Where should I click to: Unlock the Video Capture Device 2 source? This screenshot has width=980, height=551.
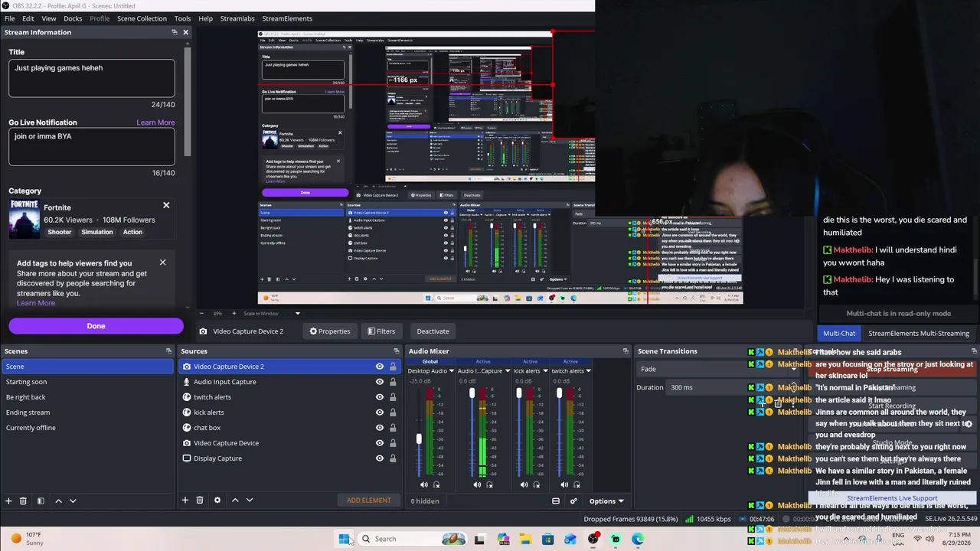(x=393, y=367)
